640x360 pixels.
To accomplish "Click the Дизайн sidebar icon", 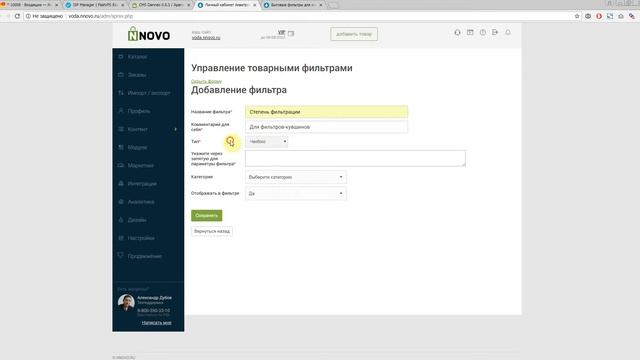I will (121, 220).
